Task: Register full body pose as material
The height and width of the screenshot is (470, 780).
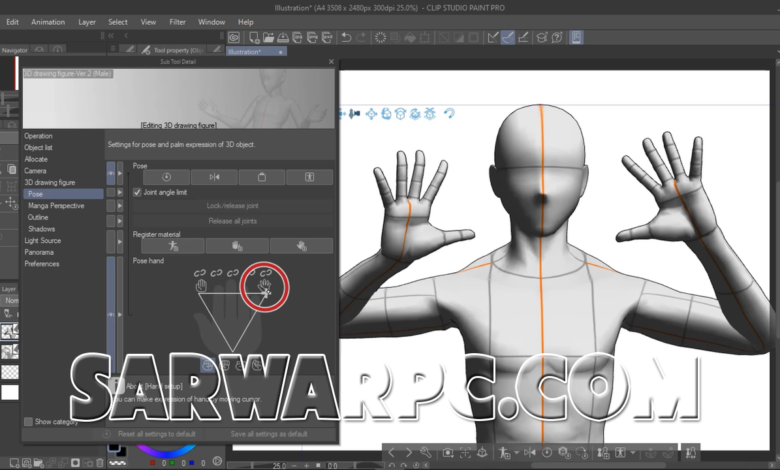Action: 173,246
